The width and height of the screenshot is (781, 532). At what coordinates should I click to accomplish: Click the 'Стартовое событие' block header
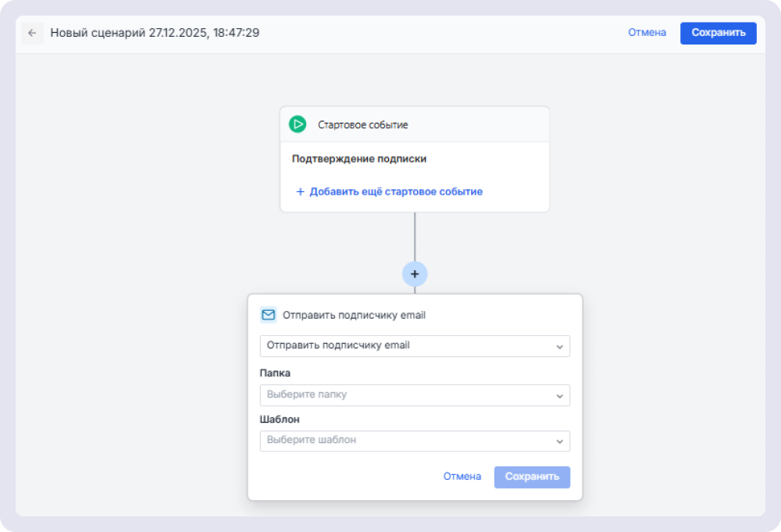(362, 124)
